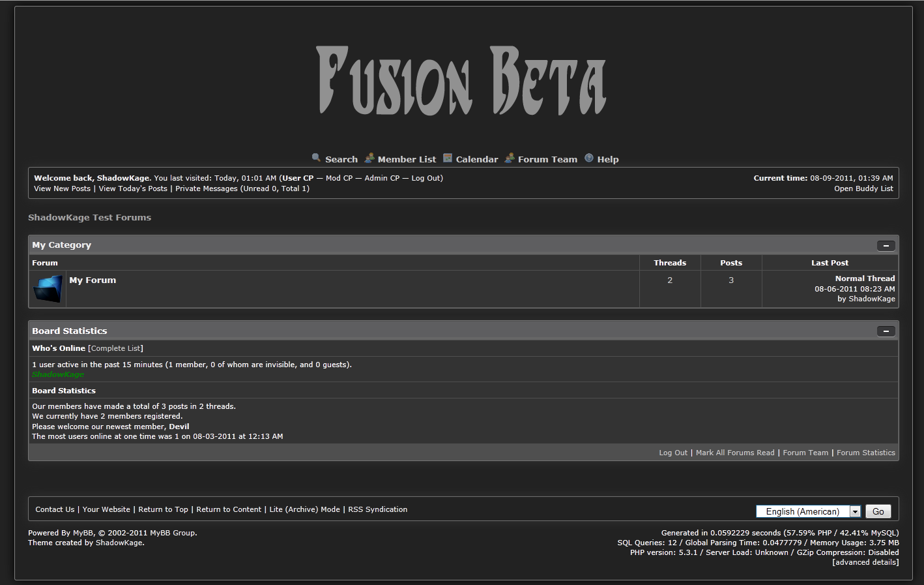The image size is (924, 585).
Task: View the Complete List of online users
Action: pos(115,348)
